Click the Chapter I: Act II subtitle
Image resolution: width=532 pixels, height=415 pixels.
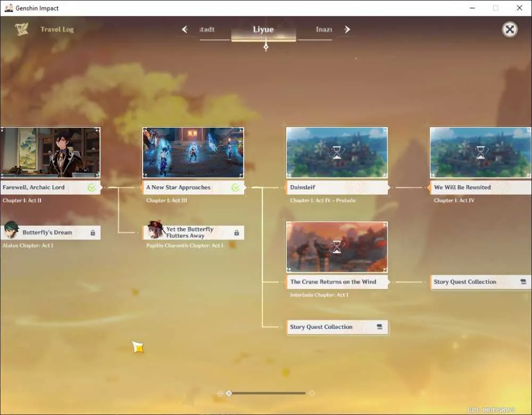coord(22,201)
